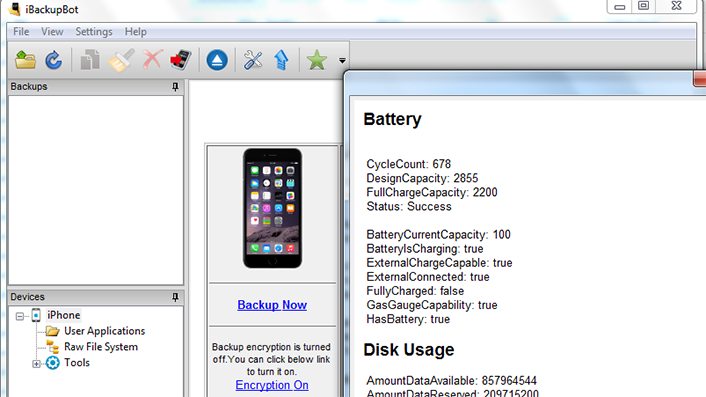Viewport: 706px width, 397px height.
Task: Click the Disk Usage section heading
Action: (x=409, y=350)
